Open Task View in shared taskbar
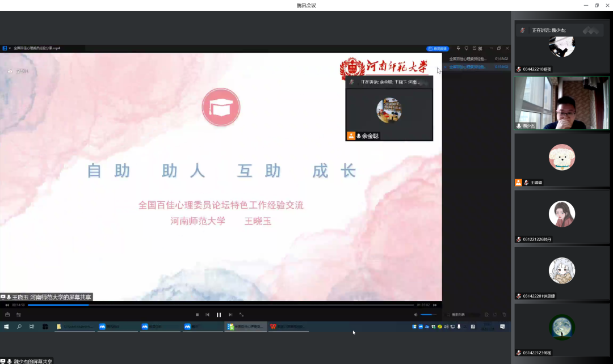 tap(32, 327)
